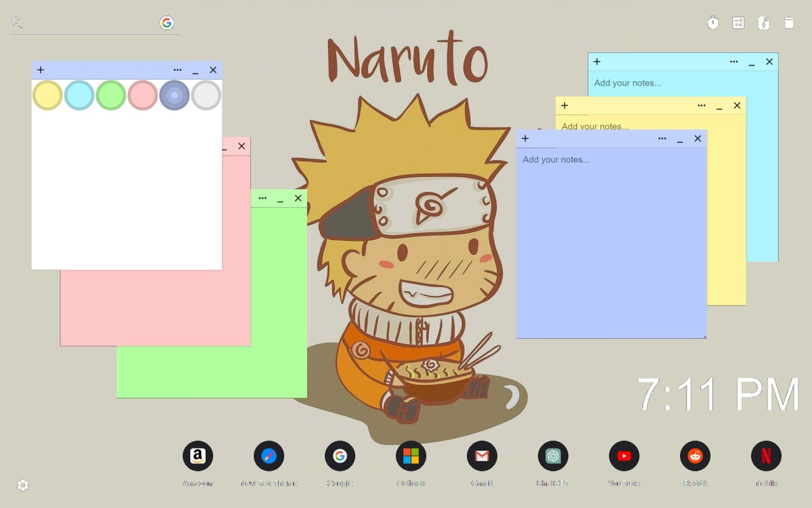
Task: Click the blue note's text area
Action: coord(612,243)
